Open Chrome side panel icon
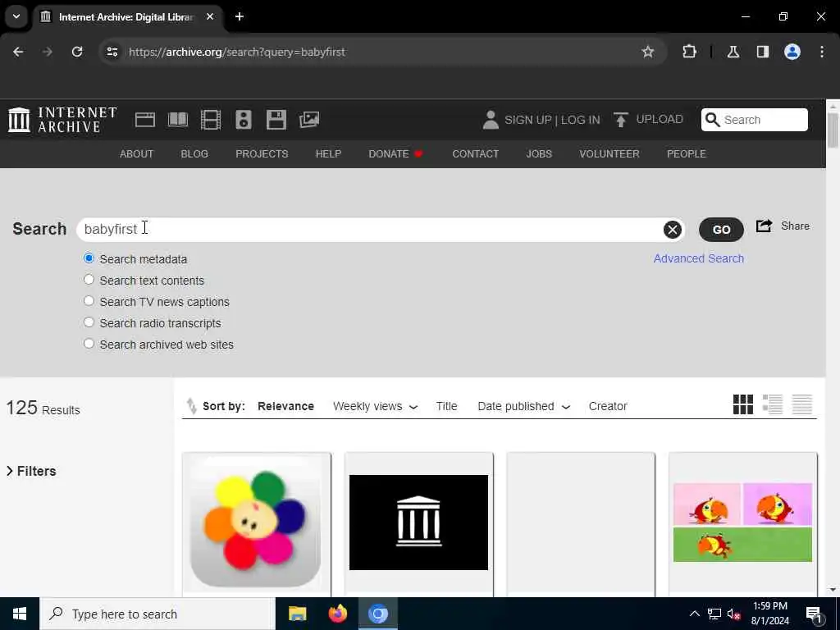 (762, 52)
